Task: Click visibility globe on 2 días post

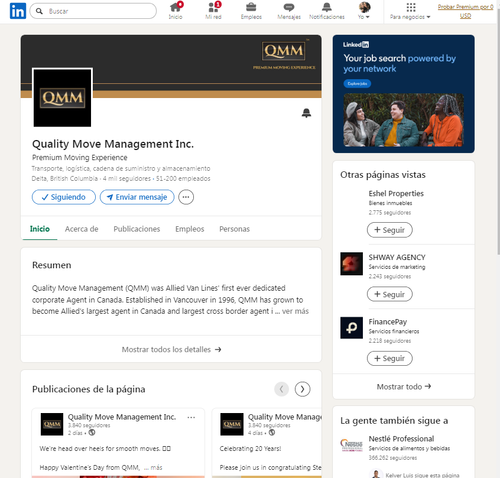Action: (92, 433)
